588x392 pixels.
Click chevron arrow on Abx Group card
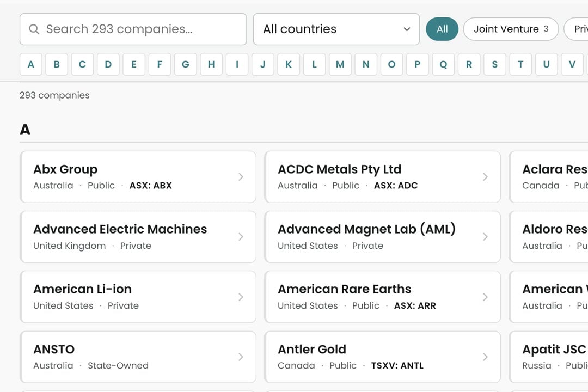[x=241, y=177]
